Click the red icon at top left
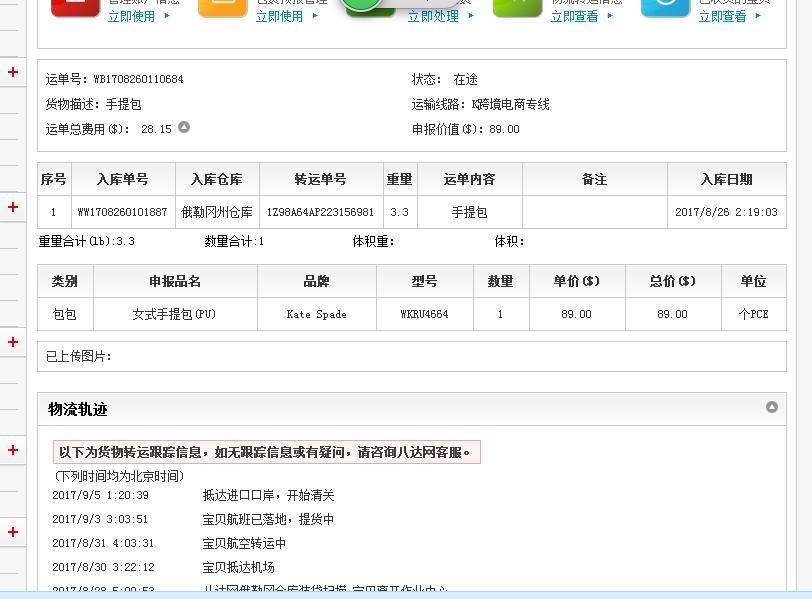 tap(75, 6)
